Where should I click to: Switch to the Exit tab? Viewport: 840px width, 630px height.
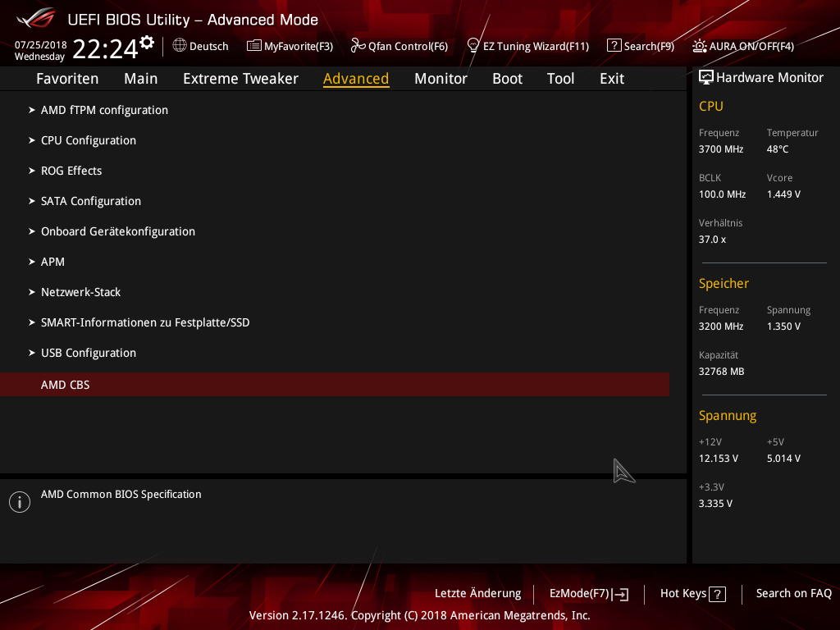pos(612,79)
